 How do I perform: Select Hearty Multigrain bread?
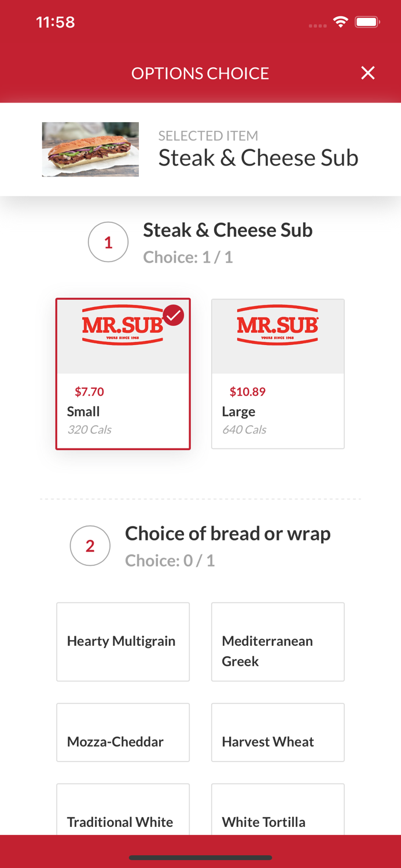point(123,641)
